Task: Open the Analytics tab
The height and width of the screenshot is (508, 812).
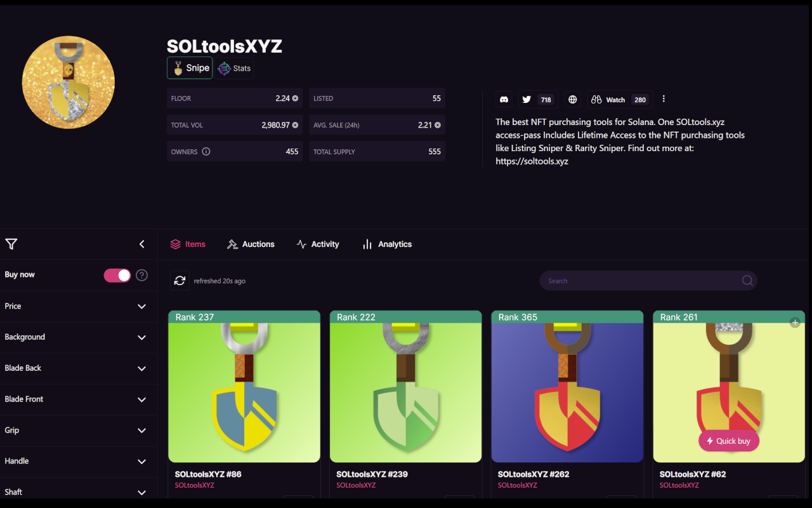Action: [x=387, y=244]
